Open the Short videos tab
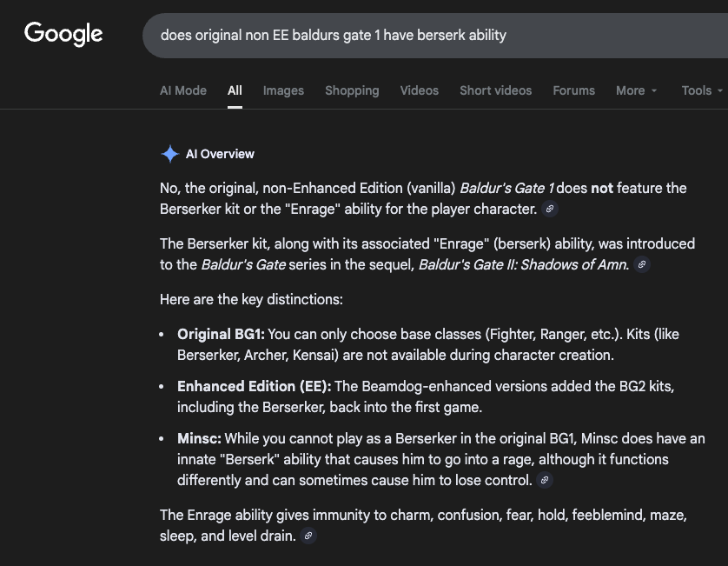This screenshot has width=728, height=566. click(495, 90)
